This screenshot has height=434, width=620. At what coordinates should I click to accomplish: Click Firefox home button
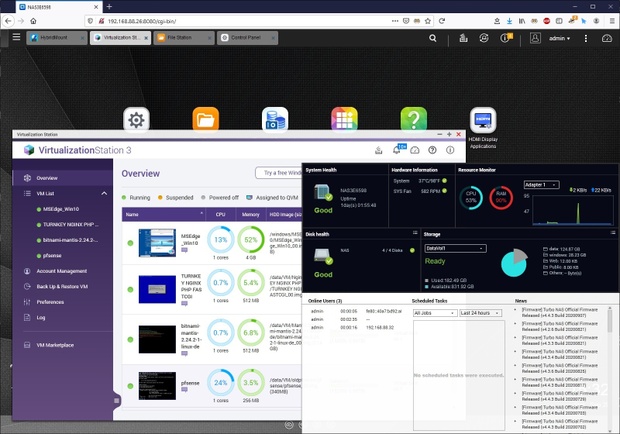tap(34, 21)
